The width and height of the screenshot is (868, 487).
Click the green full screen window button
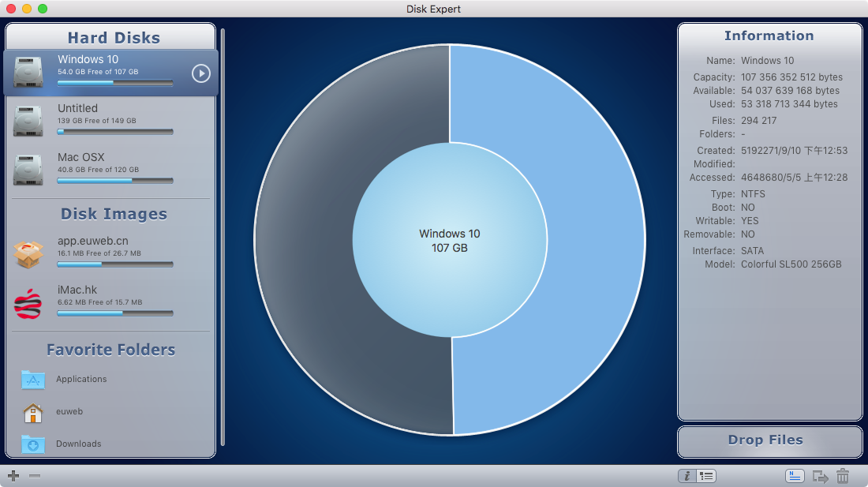[43, 9]
